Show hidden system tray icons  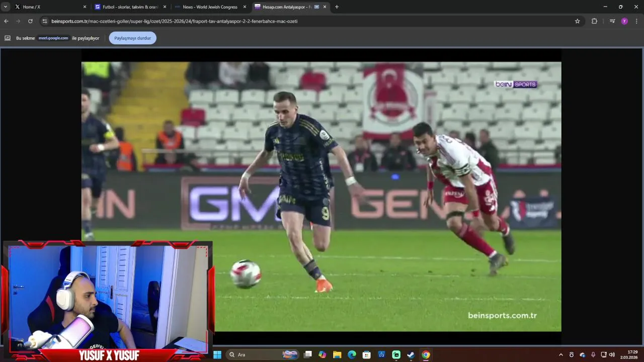point(561,354)
